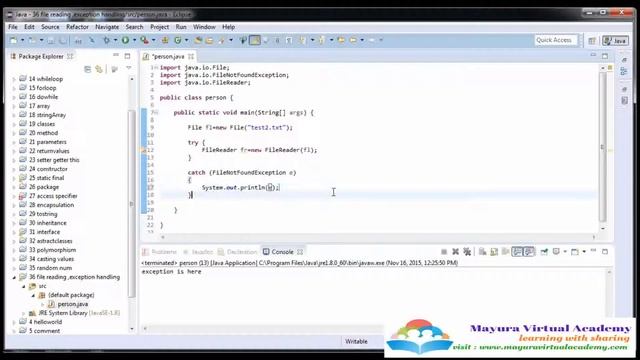Image resolution: width=640 pixels, height=360 pixels.
Task: Click the Run Last Tool external tools icon
Action: pos(144,40)
